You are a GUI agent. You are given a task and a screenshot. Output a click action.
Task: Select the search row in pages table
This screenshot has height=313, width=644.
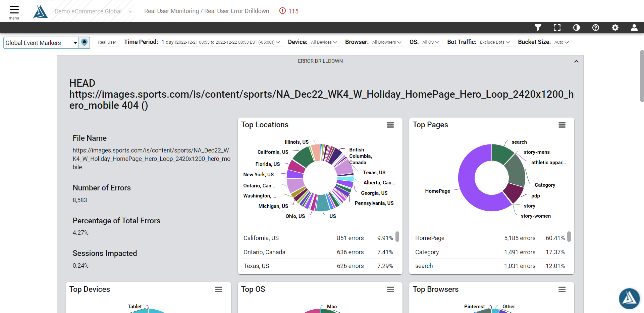point(490,266)
